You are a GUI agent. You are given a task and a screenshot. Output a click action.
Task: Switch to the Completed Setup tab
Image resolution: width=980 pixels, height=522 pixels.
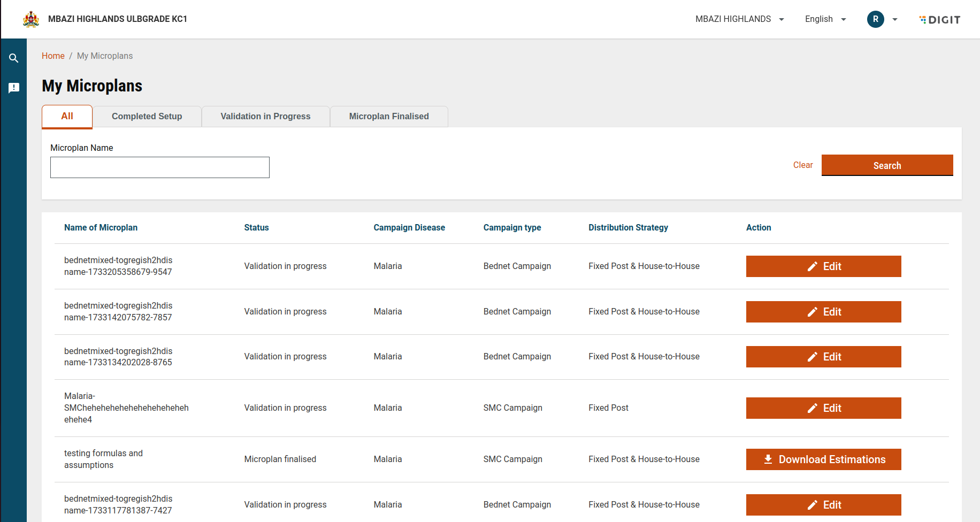click(x=147, y=117)
